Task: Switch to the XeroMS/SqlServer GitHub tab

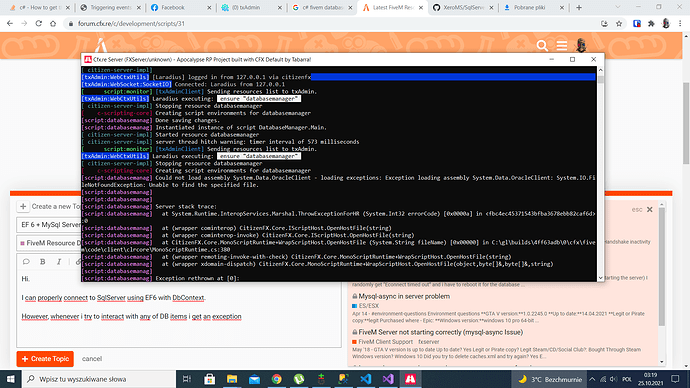Action: click(463, 7)
